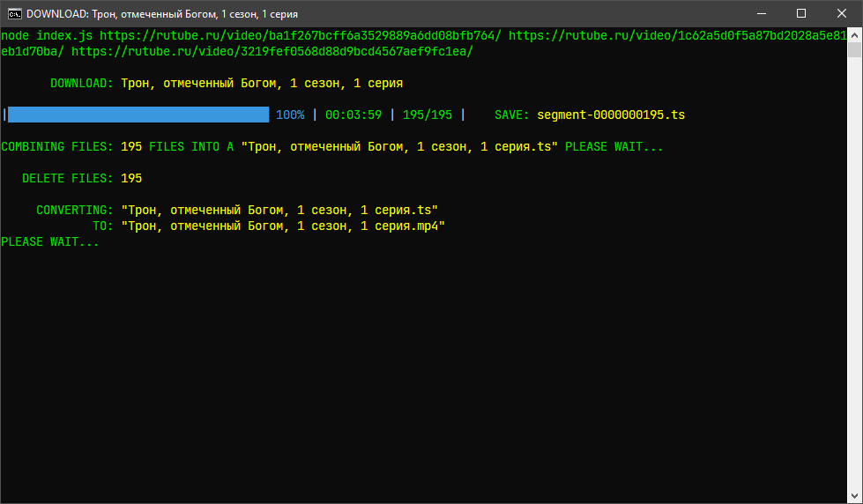Click the first rutube.ru video URL
Viewport: 863px width, 504px height.
pyautogui.click(x=300, y=36)
